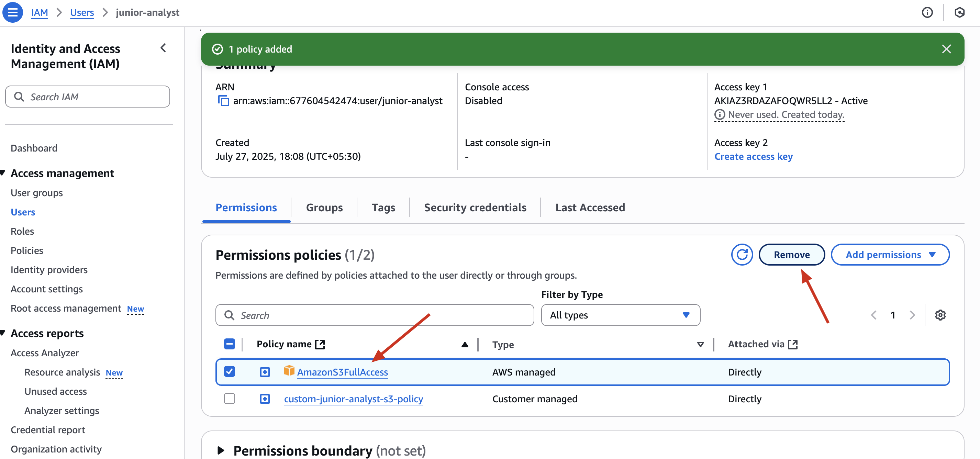Collapse the IAM sidebar with chevron
This screenshot has height=459, width=980.
pyautogui.click(x=163, y=48)
